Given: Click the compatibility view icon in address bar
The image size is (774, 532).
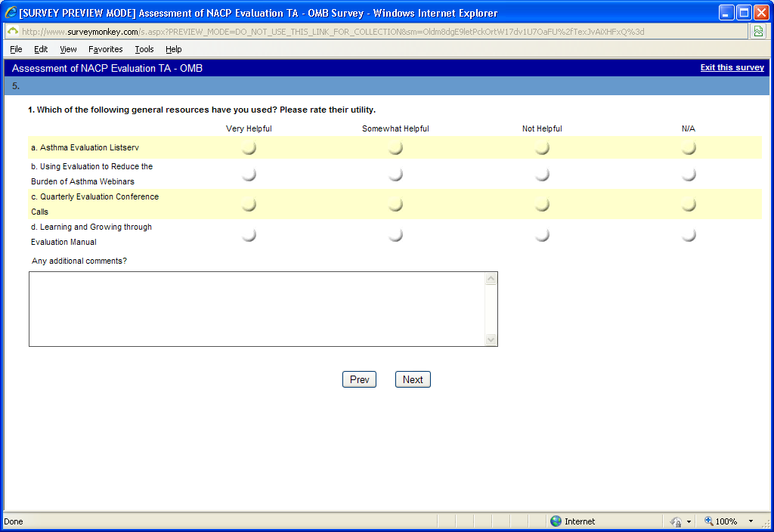Looking at the screenshot, I should pyautogui.click(x=758, y=32).
